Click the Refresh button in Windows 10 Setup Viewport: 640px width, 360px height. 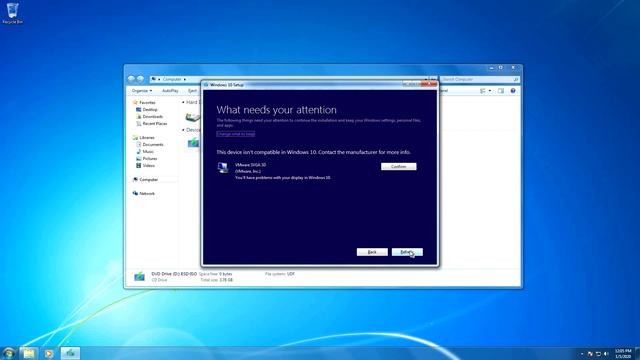[x=407, y=252]
